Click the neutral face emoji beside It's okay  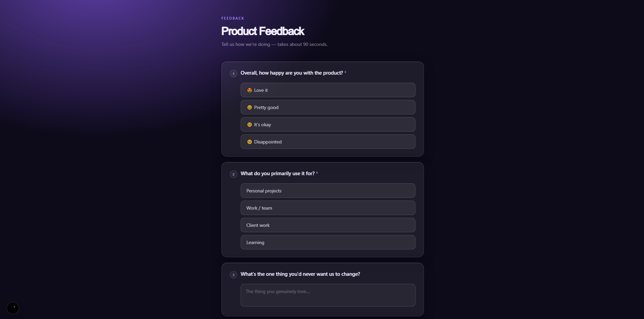pos(249,125)
